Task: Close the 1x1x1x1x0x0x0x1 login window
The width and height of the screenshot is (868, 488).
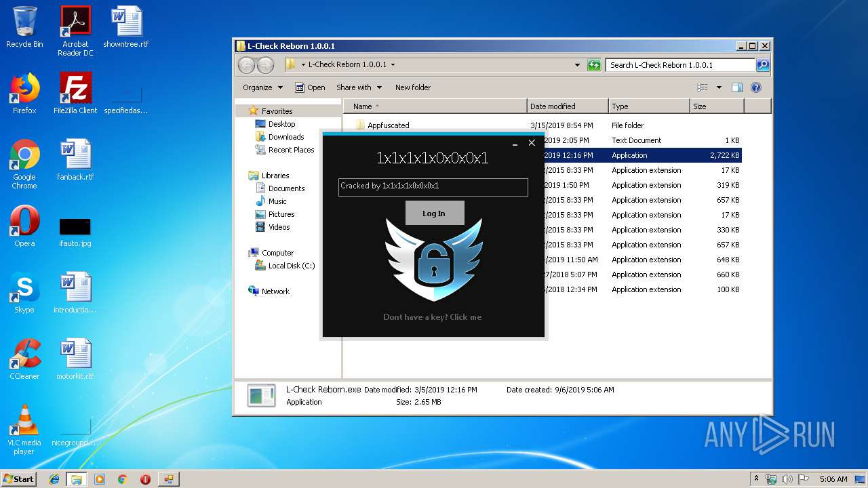Action: pyautogui.click(x=532, y=143)
